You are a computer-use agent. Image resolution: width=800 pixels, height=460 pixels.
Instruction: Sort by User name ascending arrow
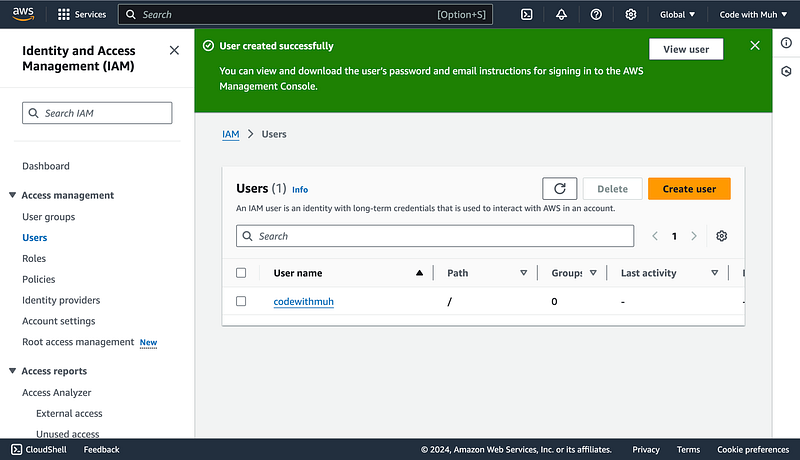(419, 273)
